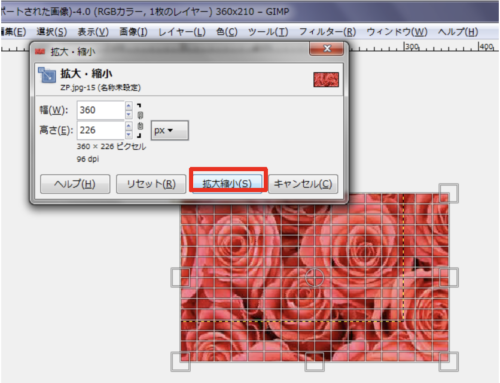Viewport: 500px width, 383px height.
Task: Click the top-right transform handle
Action: [x=449, y=193]
